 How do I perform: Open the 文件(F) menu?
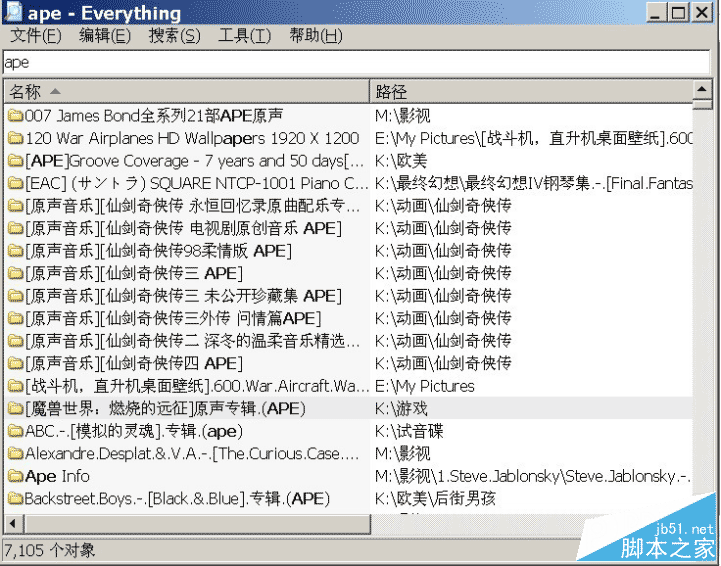tap(35, 35)
